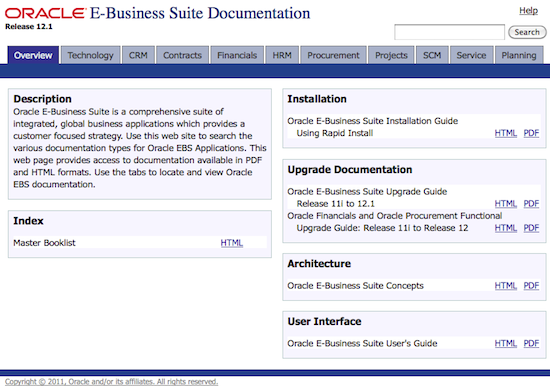550x390 pixels.
Task: Open the Overview tab
Action: [x=33, y=55]
